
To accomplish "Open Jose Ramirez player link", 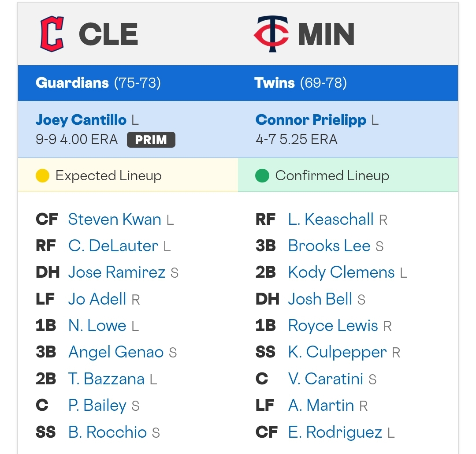I will [x=116, y=272].
